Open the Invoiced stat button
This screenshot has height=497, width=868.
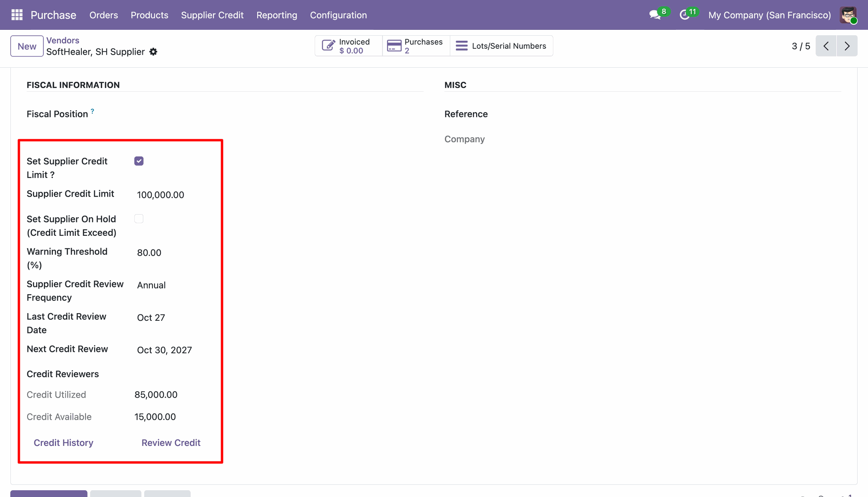[x=349, y=46]
